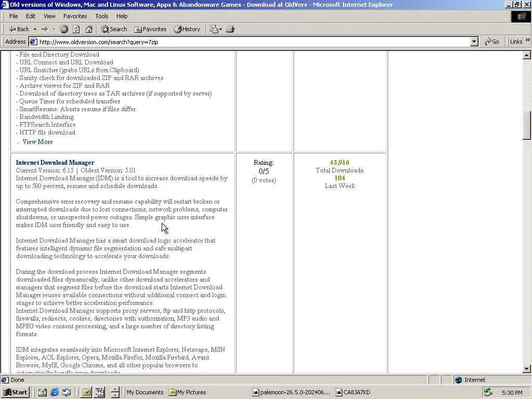The image size is (532, 399).
Task: Open the Internet Download Manager link
Action: [55, 163]
